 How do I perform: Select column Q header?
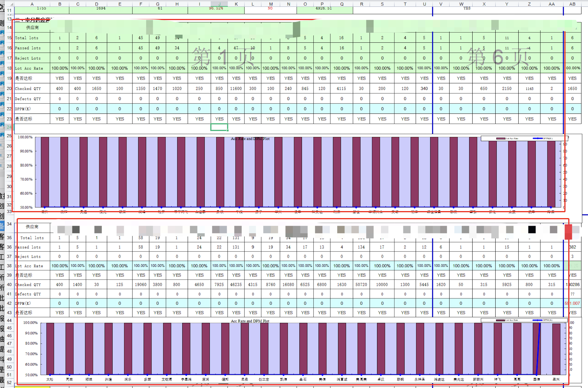coord(342,4)
